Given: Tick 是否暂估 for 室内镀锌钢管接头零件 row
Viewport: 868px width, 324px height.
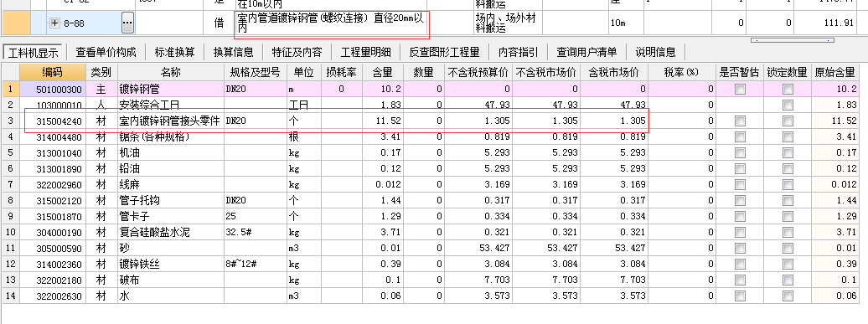Looking at the screenshot, I should 740,121.
